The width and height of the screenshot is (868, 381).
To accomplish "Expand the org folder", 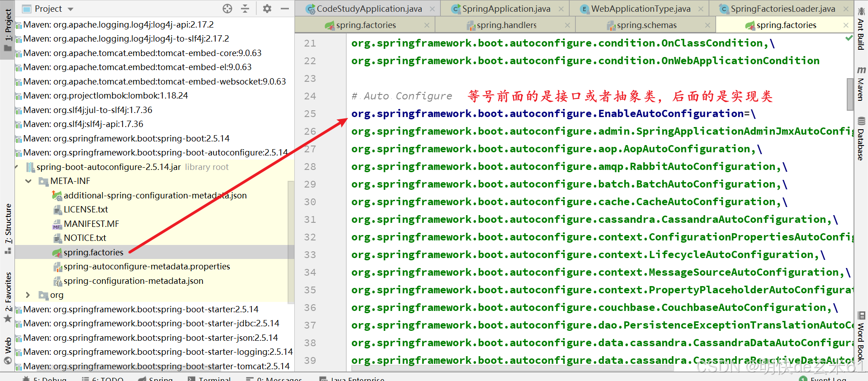I will click(x=28, y=295).
